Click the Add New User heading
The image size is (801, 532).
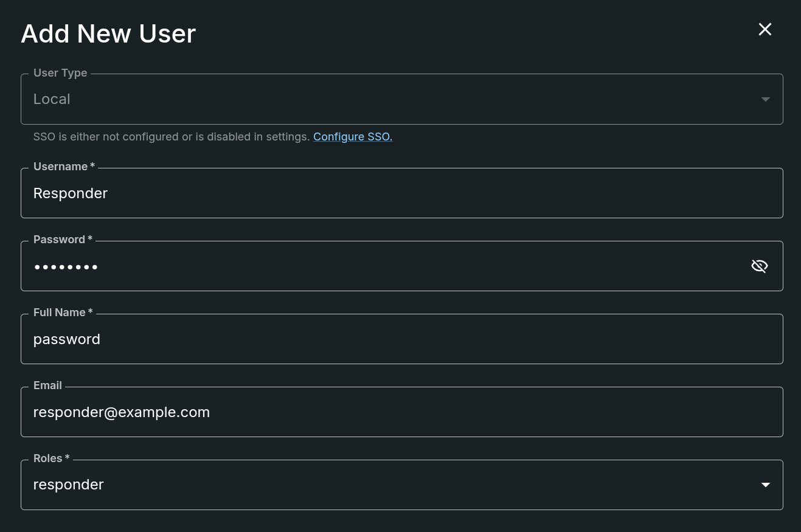(108, 34)
